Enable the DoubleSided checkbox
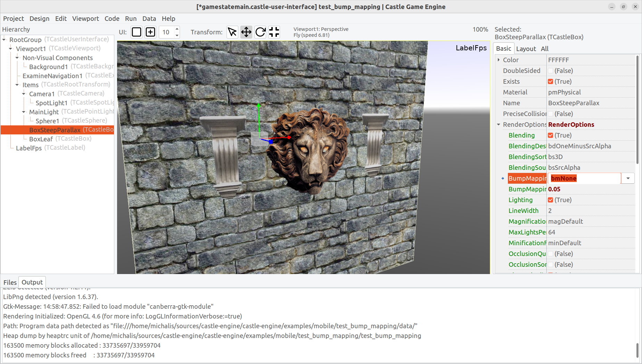 (x=551, y=71)
